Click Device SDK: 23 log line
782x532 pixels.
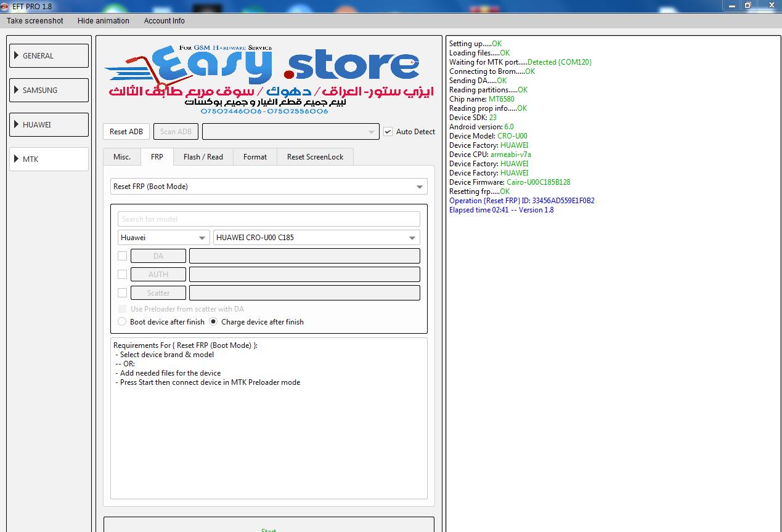[473, 118]
